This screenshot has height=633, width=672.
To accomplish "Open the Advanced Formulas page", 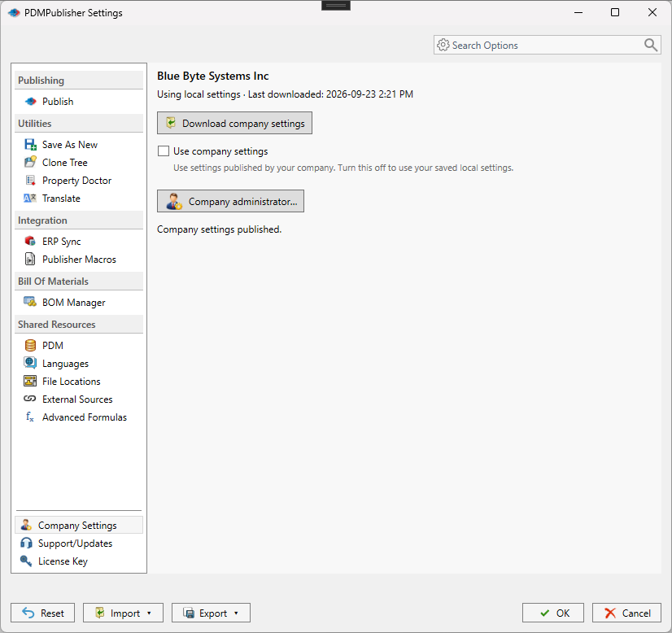I will point(79,417).
